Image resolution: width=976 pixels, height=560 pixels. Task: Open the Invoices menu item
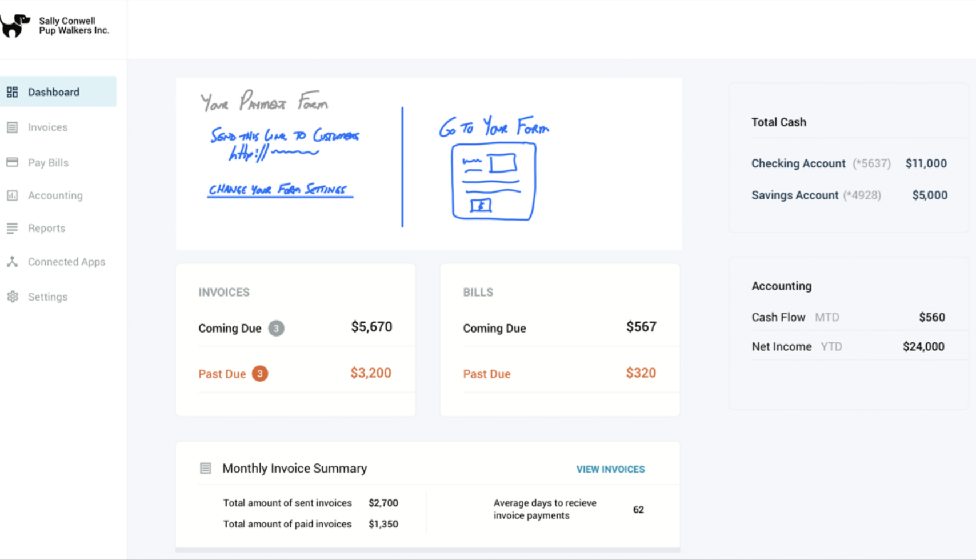tap(47, 127)
